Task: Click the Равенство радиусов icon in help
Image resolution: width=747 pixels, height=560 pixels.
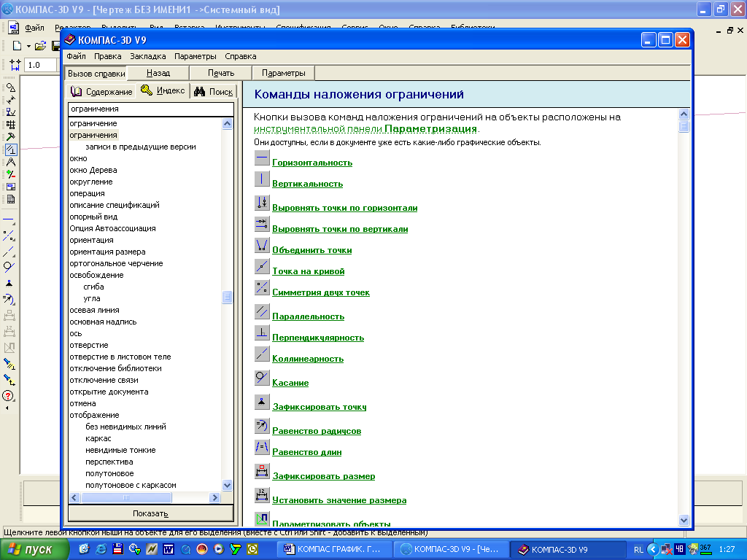Action: click(x=262, y=426)
